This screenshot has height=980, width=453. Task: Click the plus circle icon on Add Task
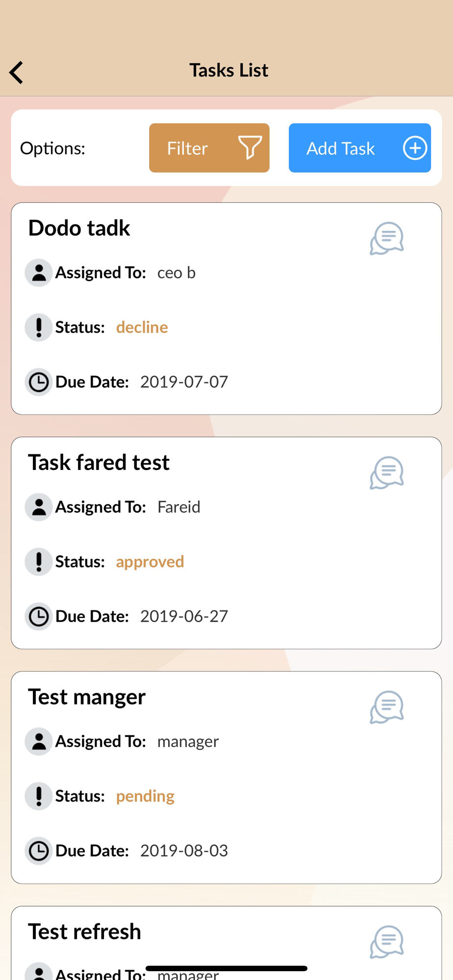pos(415,148)
